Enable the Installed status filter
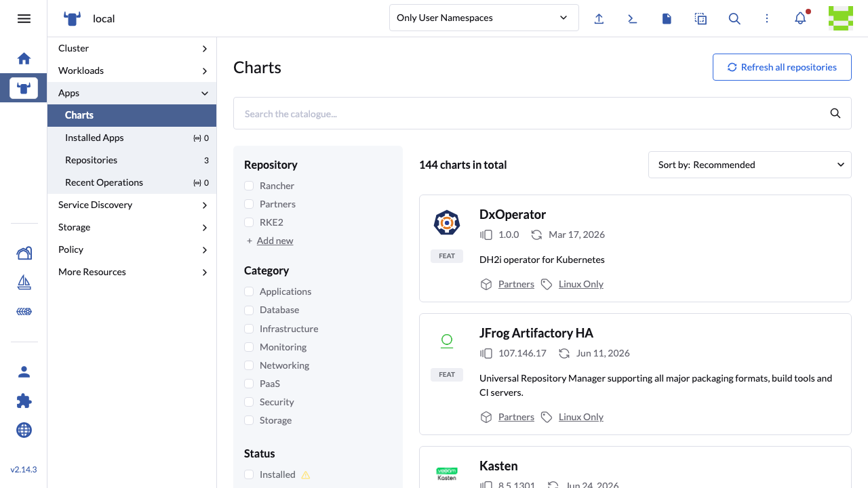Image resolution: width=868 pixels, height=488 pixels. click(x=249, y=474)
